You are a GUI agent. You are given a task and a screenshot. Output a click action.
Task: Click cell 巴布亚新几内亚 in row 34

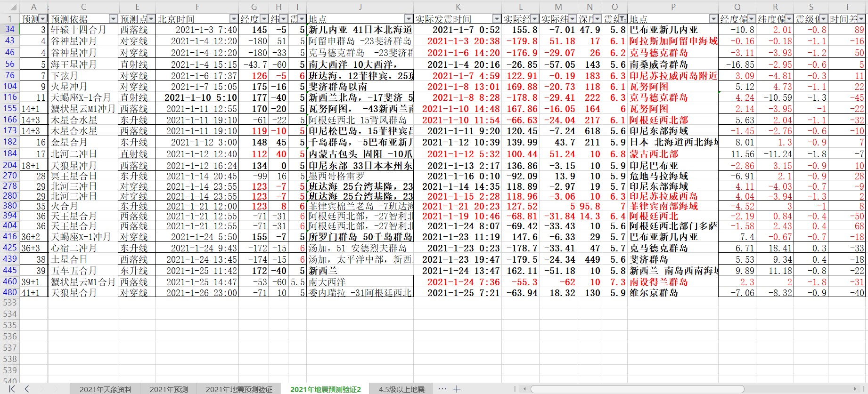coord(673,30)
